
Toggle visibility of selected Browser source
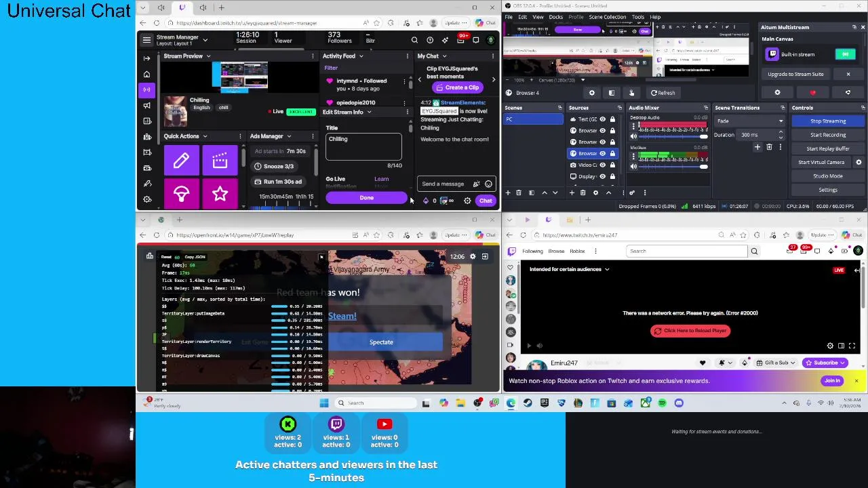point(602,153)
